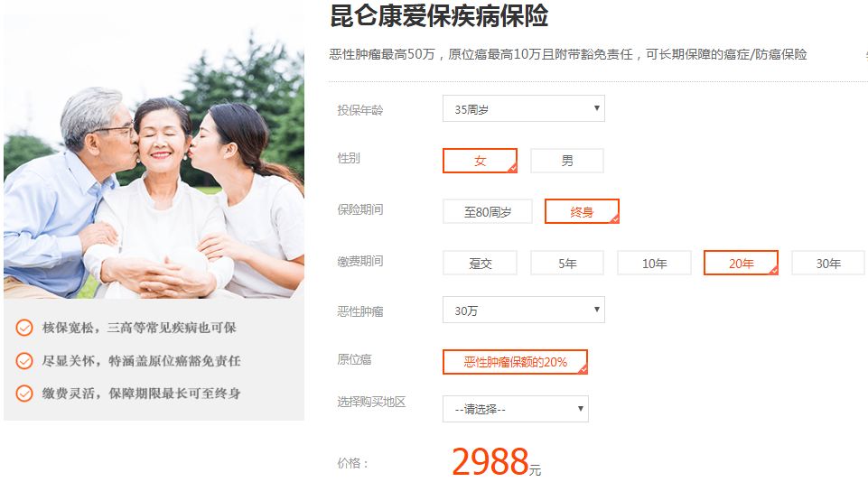Click the checkmark icon beside 核保宽松

23,328
